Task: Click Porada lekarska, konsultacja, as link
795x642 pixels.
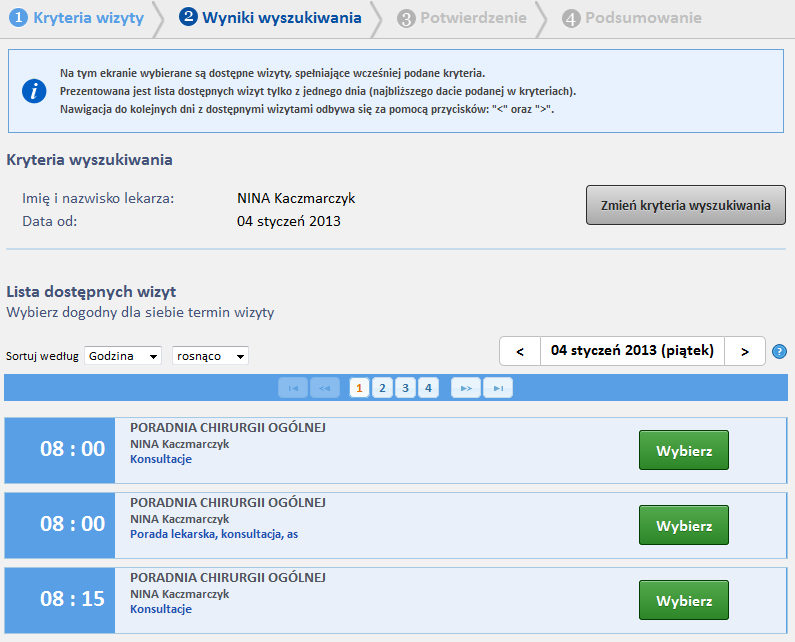Action: coord(214,534)
